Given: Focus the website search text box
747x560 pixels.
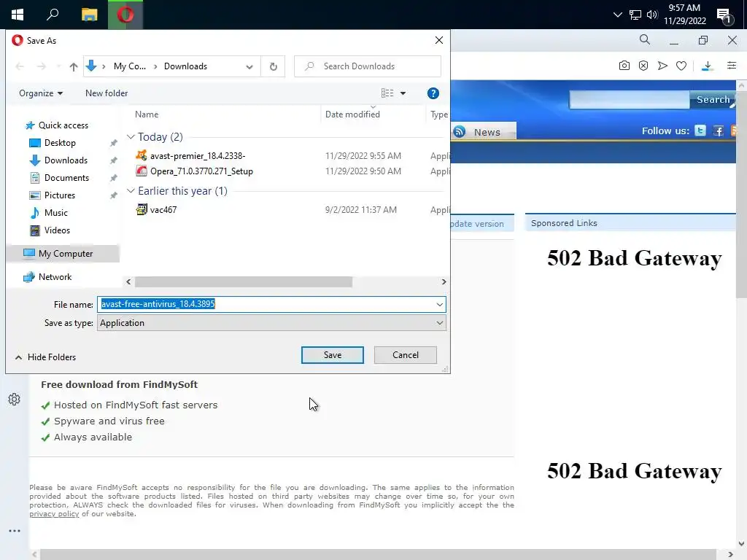Looking at the screenshot, I should pyautogui.click(x=630, y=99).
